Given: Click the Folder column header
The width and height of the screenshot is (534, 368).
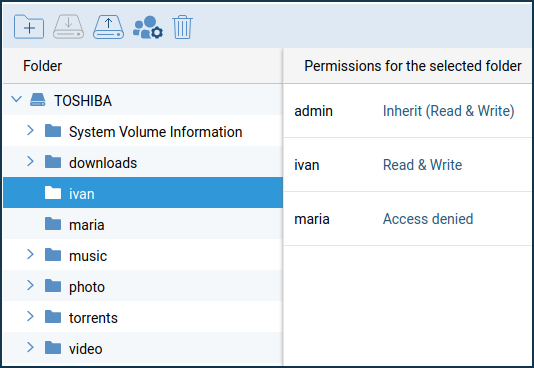Looking at the screenshot, I should pos(143,66).
